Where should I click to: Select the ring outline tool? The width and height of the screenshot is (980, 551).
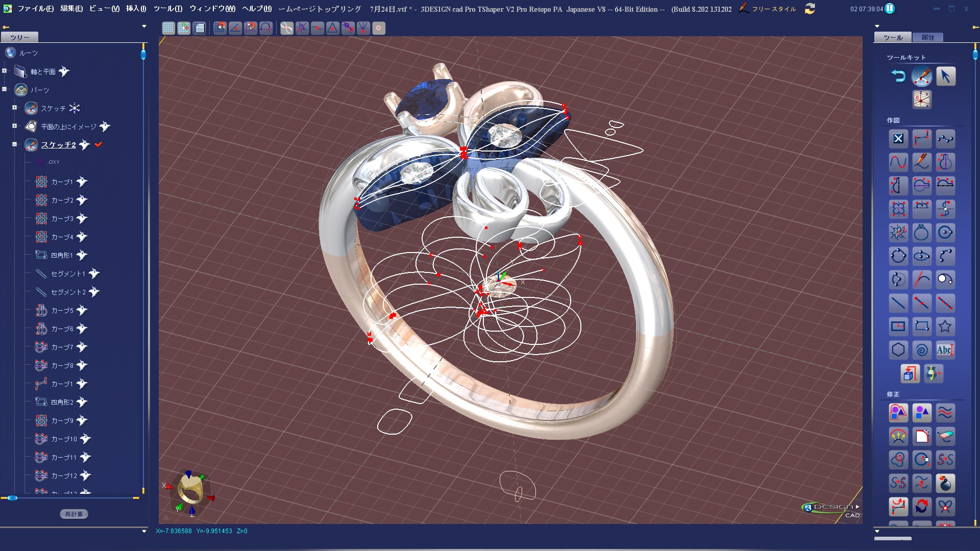(x=922, y=233)
